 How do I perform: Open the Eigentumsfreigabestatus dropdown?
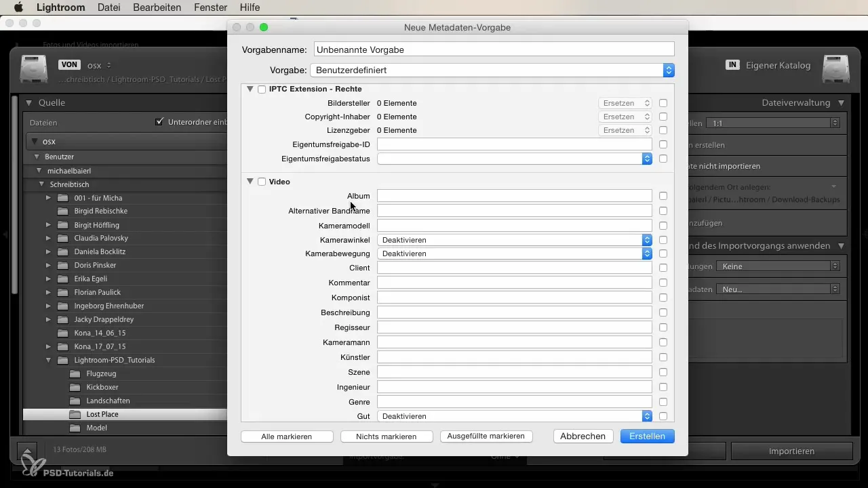pyautogui.click(x=515, y=159)
